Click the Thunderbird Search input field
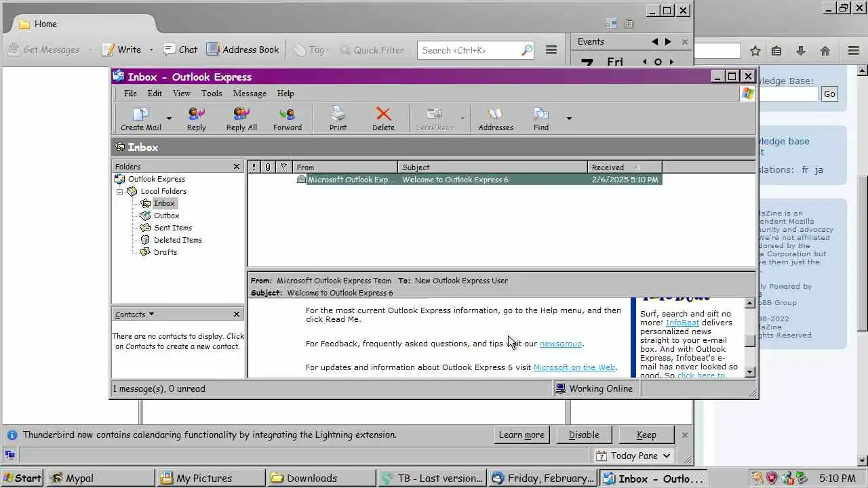 [x=475, y=50]
